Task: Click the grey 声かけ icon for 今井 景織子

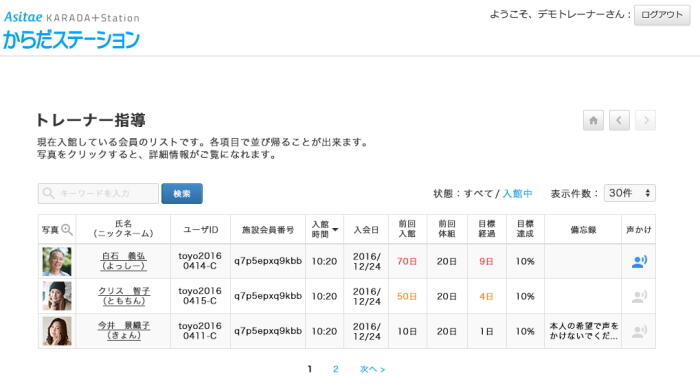Action: point(639,331)
